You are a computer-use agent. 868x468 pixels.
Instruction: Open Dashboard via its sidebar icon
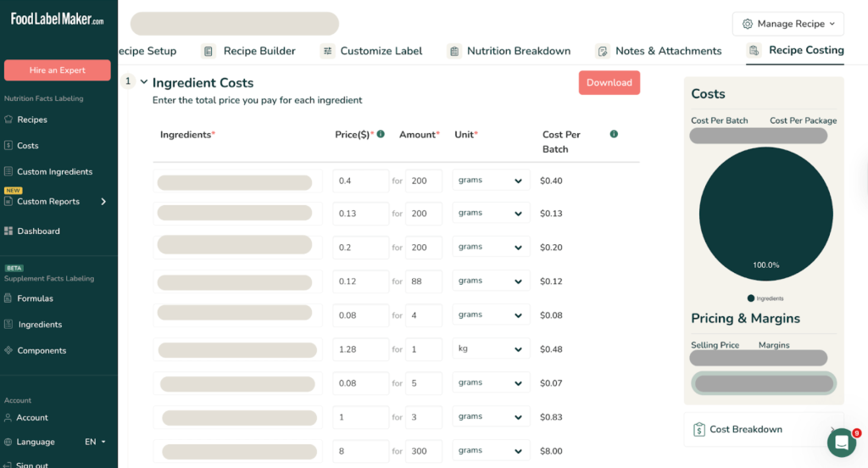click(8, 231)
